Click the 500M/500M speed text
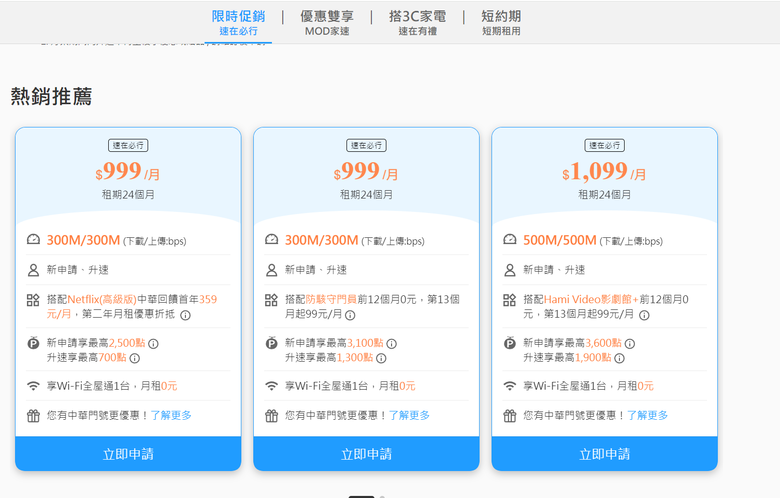Image resolution: width=780 pixels, height=498 pixels. [560, 240]
